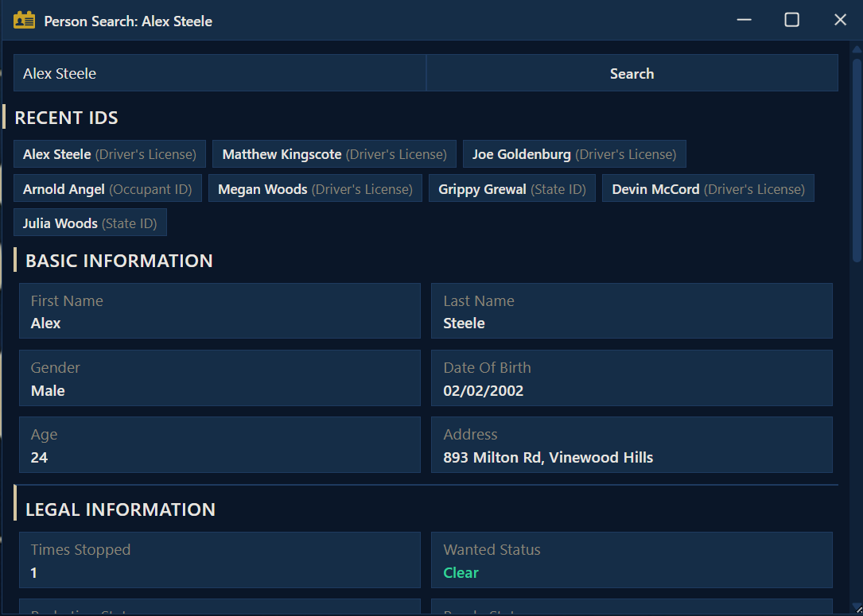The image size is (863, 616).
Task: Open Matthew Kingscote driver's license record
Action: click(334, 154)
